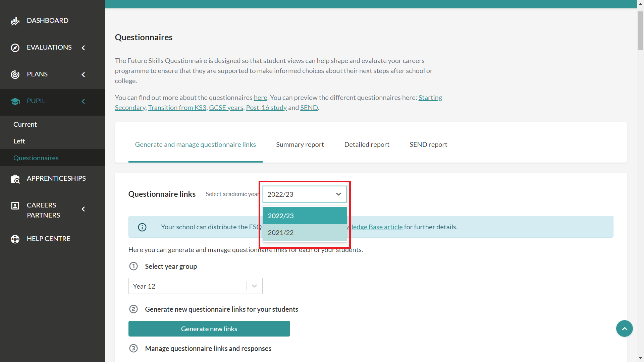The image size is (644, 362).
Task: Click the Help Centre lifebuoy icon
Action: click(15, 239)
